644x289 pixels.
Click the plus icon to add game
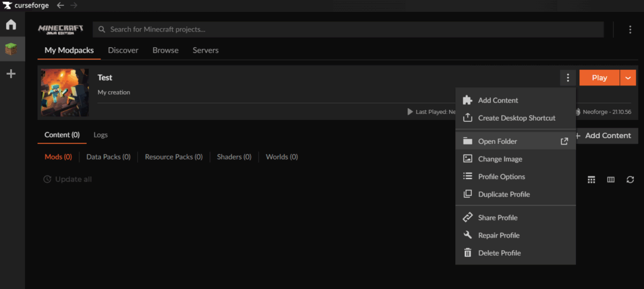[x=11, y=74]
